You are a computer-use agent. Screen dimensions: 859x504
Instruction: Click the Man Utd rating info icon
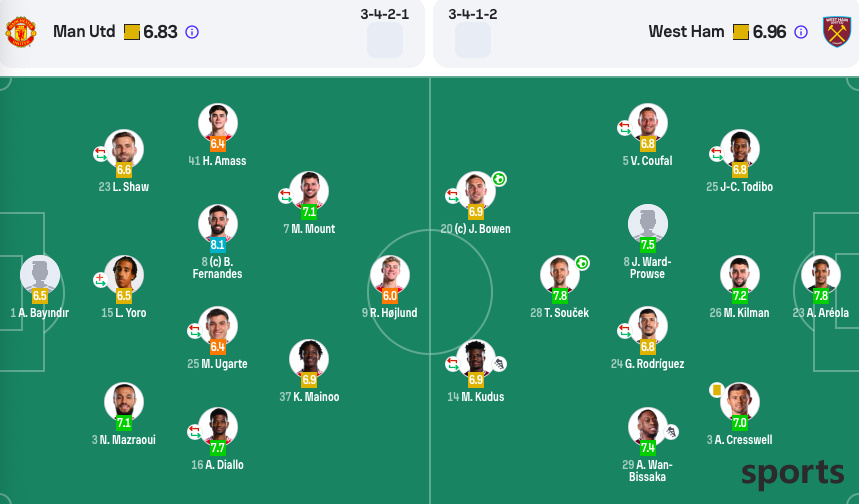click(x=192, y=32)
